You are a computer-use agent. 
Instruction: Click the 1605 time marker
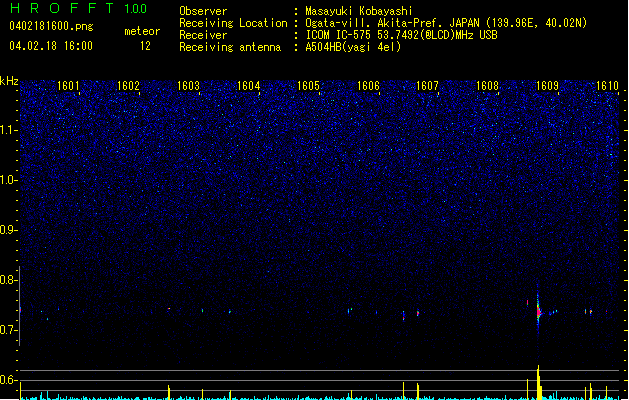(x=308, y=86)
